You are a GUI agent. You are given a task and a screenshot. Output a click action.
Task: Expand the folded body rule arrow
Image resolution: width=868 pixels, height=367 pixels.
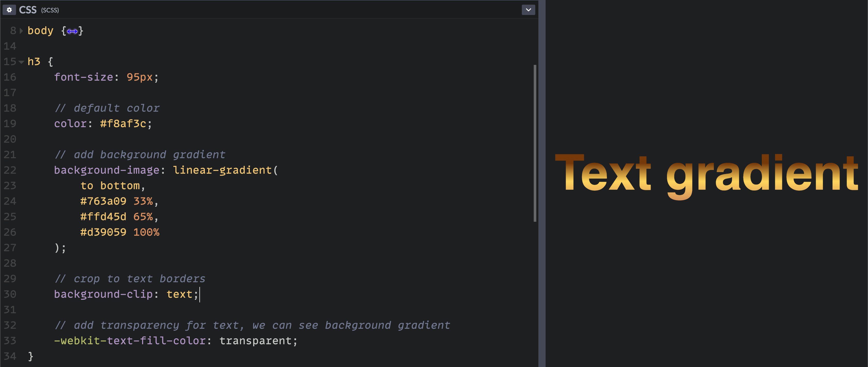click(21, 31)
